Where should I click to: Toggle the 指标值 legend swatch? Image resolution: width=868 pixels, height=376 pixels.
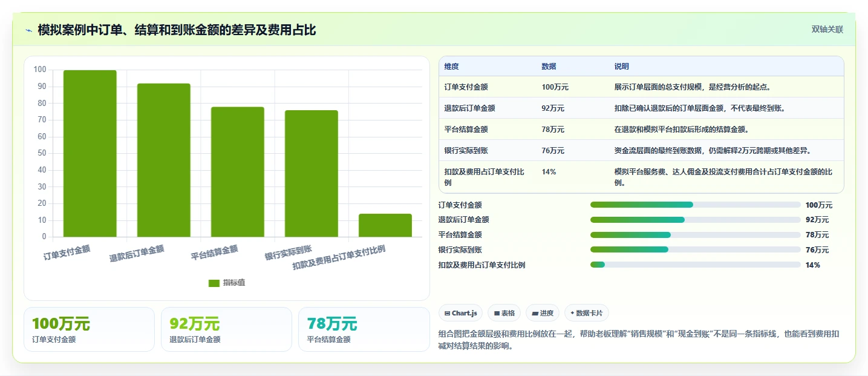(214, 283)
